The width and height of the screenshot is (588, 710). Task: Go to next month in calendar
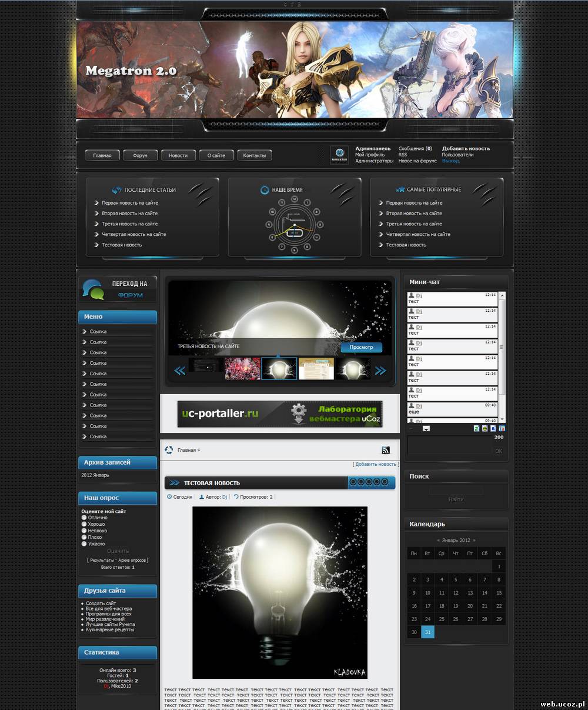[474, 540]
